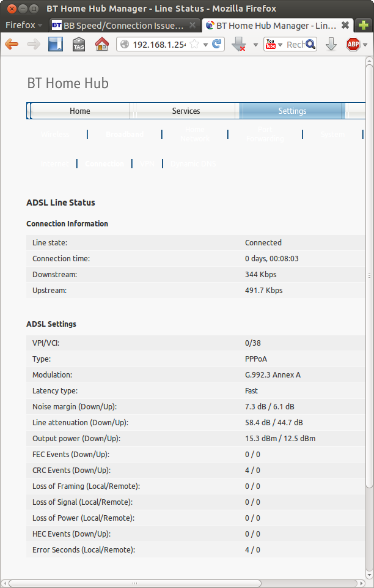374x588 pixels.
Task: Open the Services section tab
Action: pos(186,111)
